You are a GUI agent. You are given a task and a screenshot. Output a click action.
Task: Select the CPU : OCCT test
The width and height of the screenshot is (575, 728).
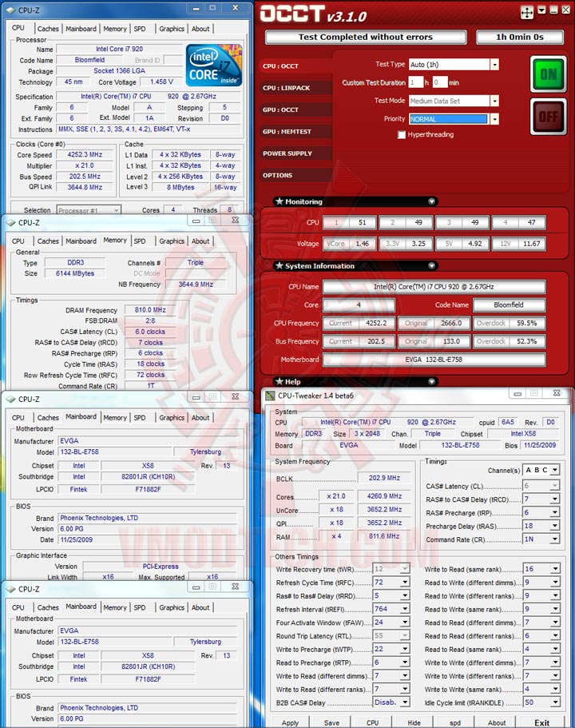tap(296, 66)
